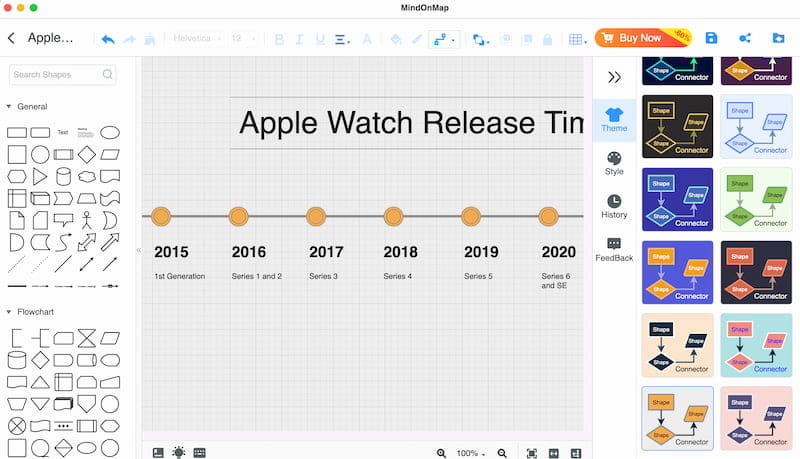Toggle the outline panel icon at bottom left

point(158,452)
